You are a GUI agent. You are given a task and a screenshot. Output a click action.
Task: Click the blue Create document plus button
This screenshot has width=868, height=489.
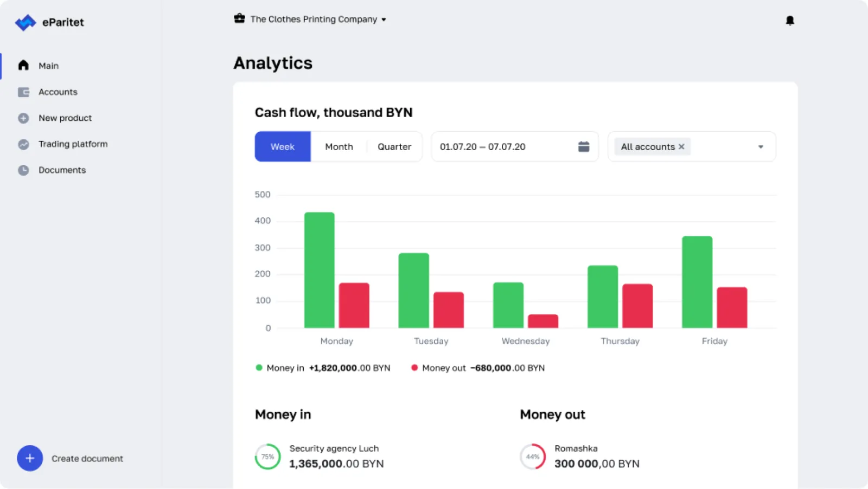tap(30, 459)
